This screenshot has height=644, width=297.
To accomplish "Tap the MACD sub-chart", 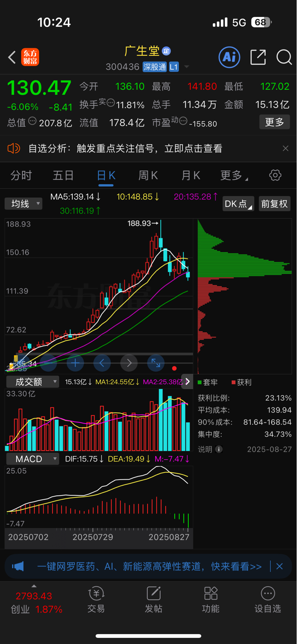I will pos(99,497).
